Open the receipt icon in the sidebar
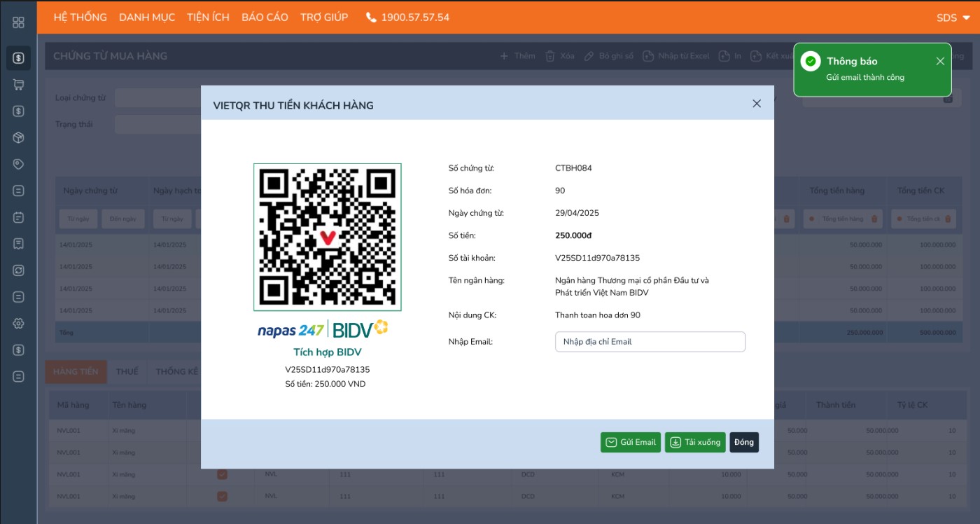The height and width of the screenshot is (524, 980). tap(19, 244)
